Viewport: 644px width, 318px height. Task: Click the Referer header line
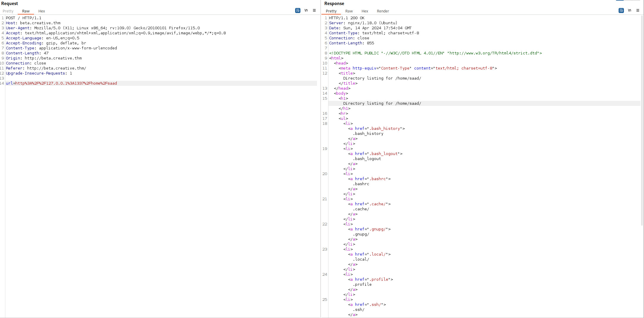click(46, 68)
